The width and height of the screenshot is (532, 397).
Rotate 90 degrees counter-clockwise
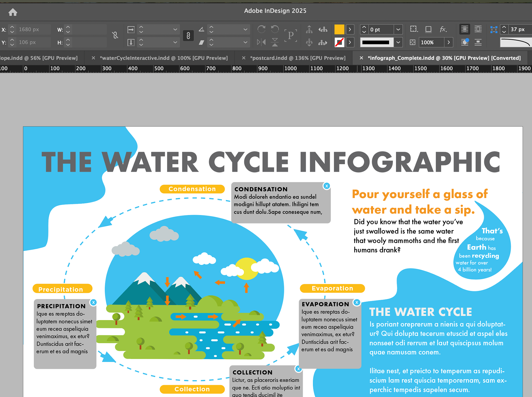275,29
